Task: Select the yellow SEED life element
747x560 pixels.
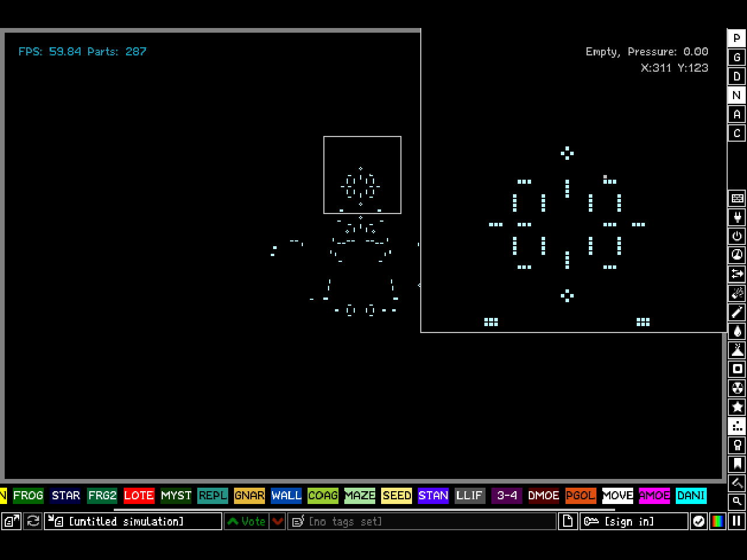Action: tap(396, 495)
